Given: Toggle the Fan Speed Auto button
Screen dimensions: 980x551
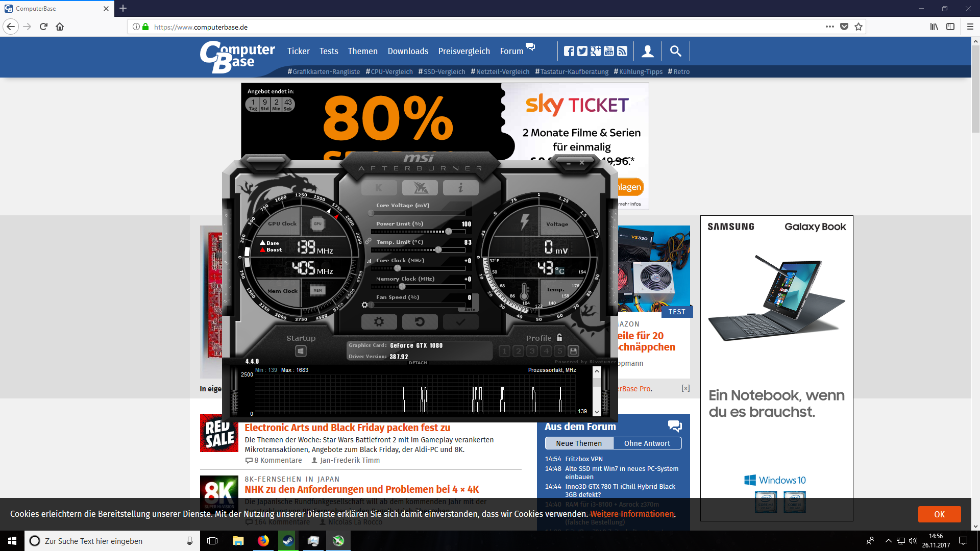Looking at the screenshot, I should (x=470, y=310).
